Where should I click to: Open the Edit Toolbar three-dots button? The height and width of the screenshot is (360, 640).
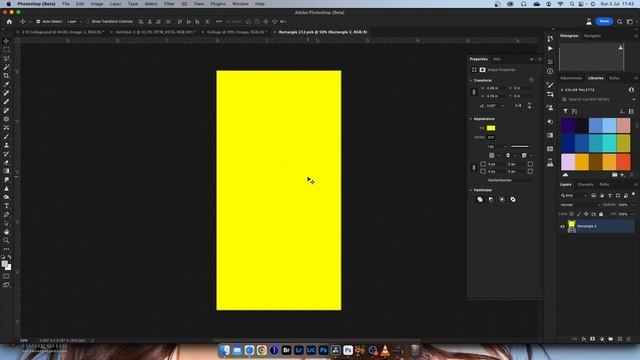[x=6, y=249]
